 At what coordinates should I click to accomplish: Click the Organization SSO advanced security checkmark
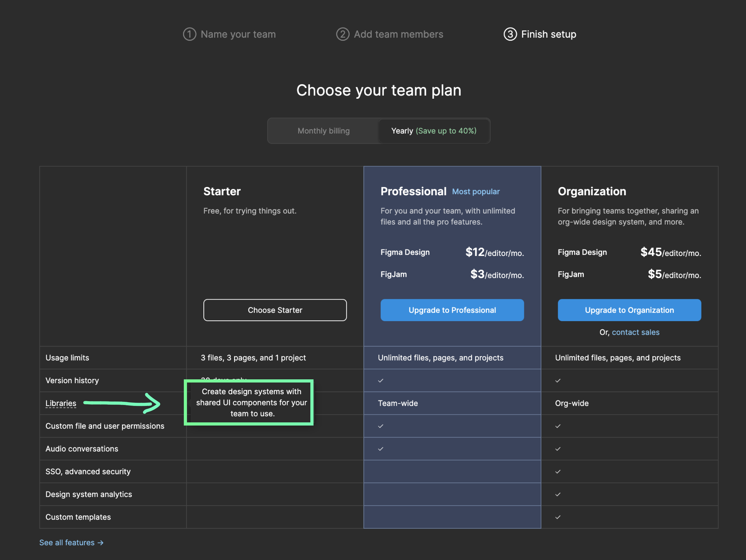click(557, 471)
